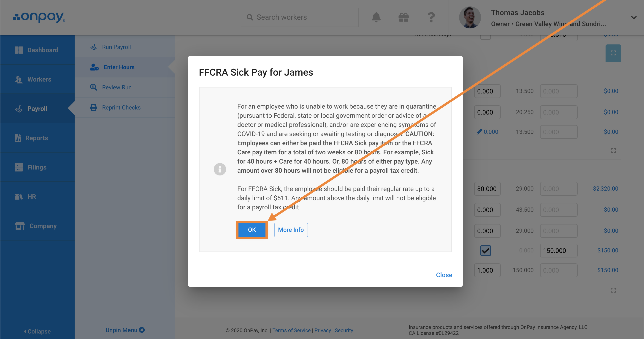The width and height of the screenshot is (644, 339).
Task: Open the Security footer link
Action: pyautogui.click(x=344, y=330)
